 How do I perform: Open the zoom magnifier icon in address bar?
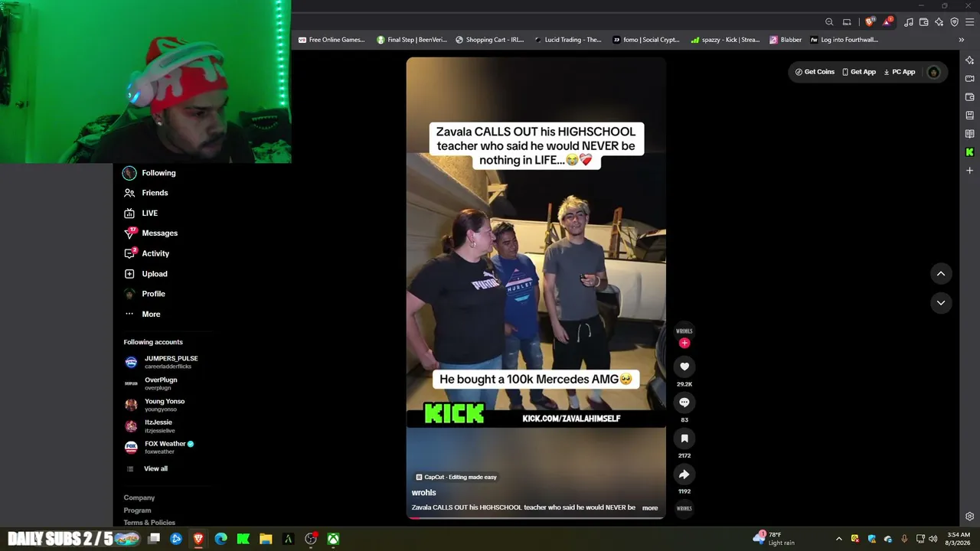(x=829, y=22)
